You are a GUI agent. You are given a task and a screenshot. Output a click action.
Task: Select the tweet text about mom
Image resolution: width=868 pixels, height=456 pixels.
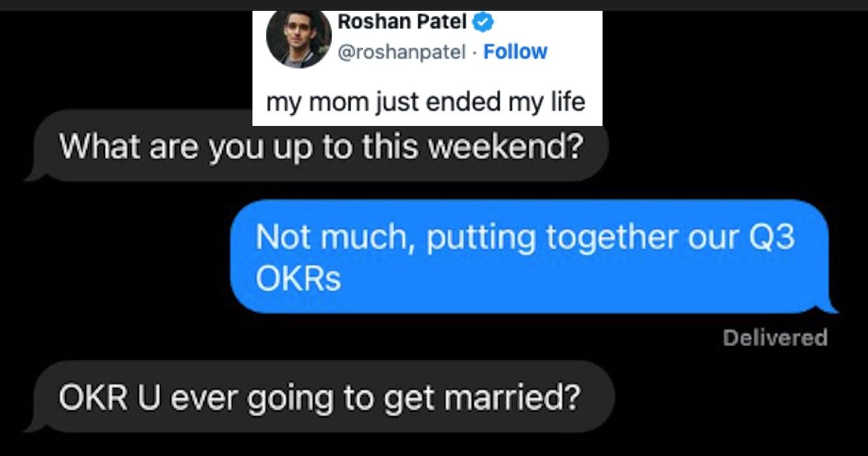pyautogui.click(x=425, y=102)
